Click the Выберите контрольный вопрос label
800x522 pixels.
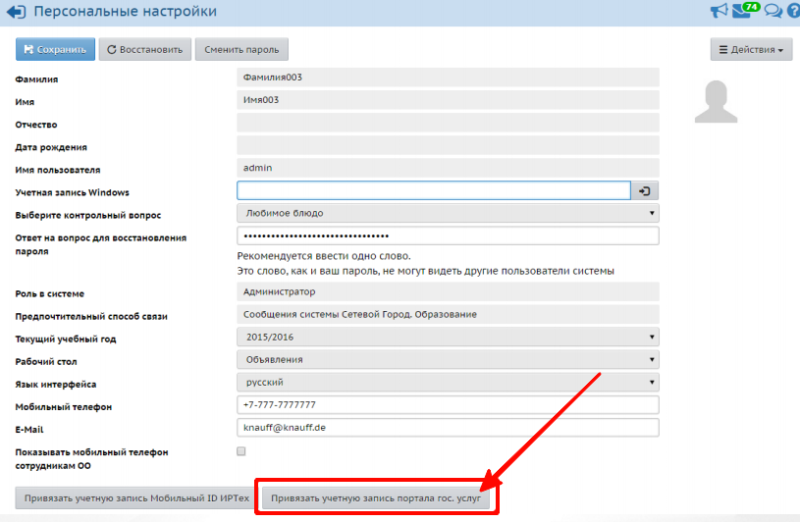(88, 215)
